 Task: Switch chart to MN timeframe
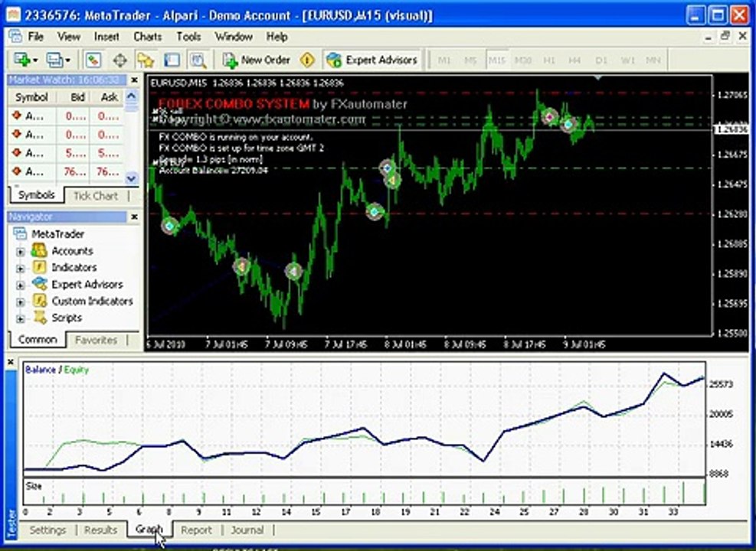pyautogui.click(x=653, y=60)
